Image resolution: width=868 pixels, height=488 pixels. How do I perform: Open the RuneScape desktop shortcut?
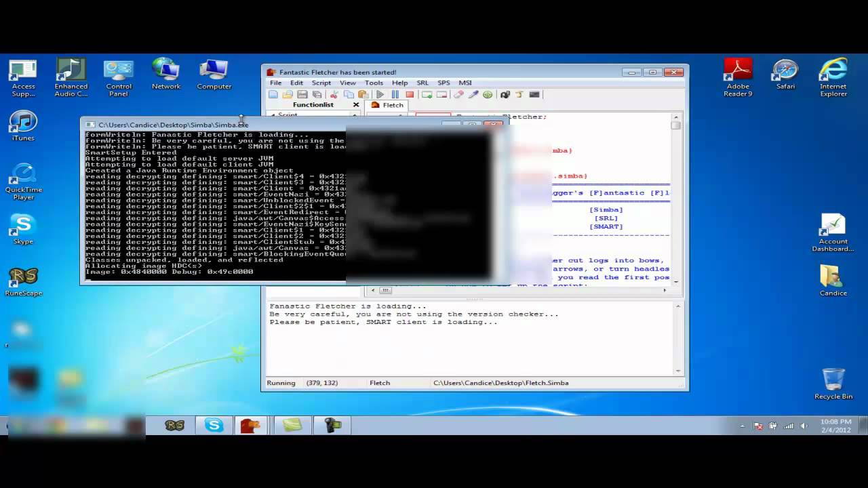(x=23, y=281)
